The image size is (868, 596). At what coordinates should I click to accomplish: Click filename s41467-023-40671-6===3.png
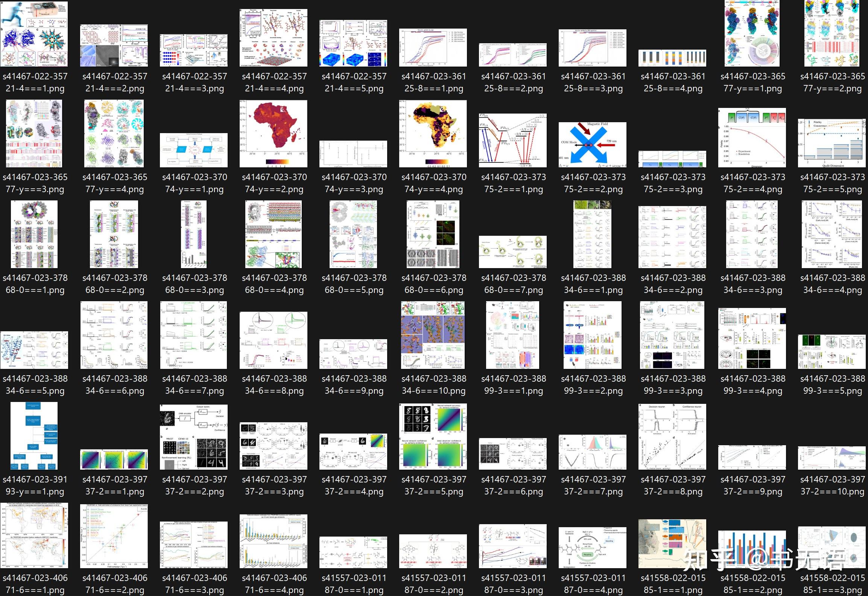[x=195, y=584]
